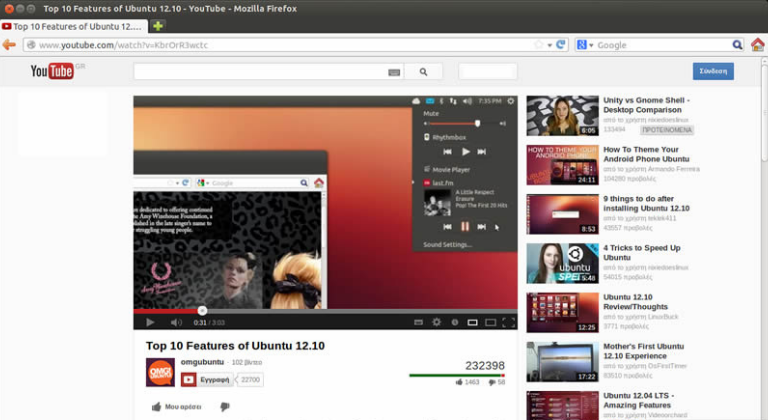
Task: Open the How To Theme Your Android Phone thumbnail
Action: pyautogui.click(x=562, y=165)
